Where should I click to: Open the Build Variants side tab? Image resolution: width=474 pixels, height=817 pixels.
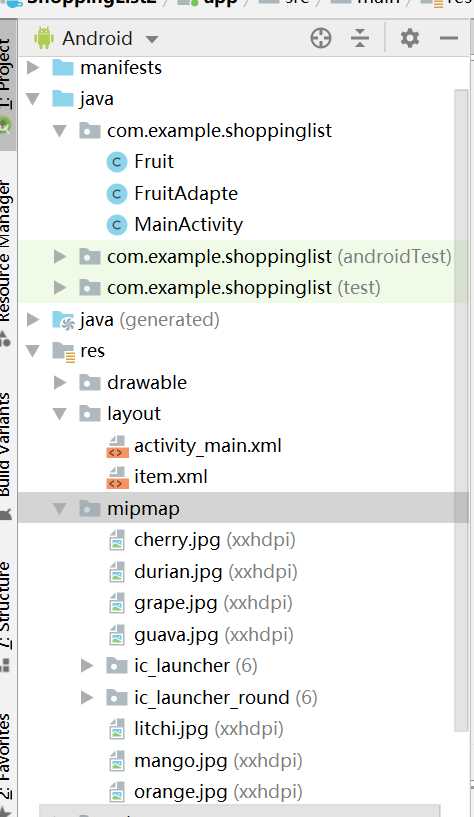6,444
